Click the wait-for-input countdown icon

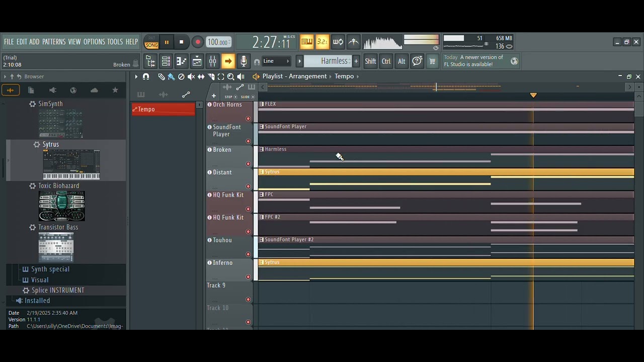pyautogui.click(x=323, y=42)
